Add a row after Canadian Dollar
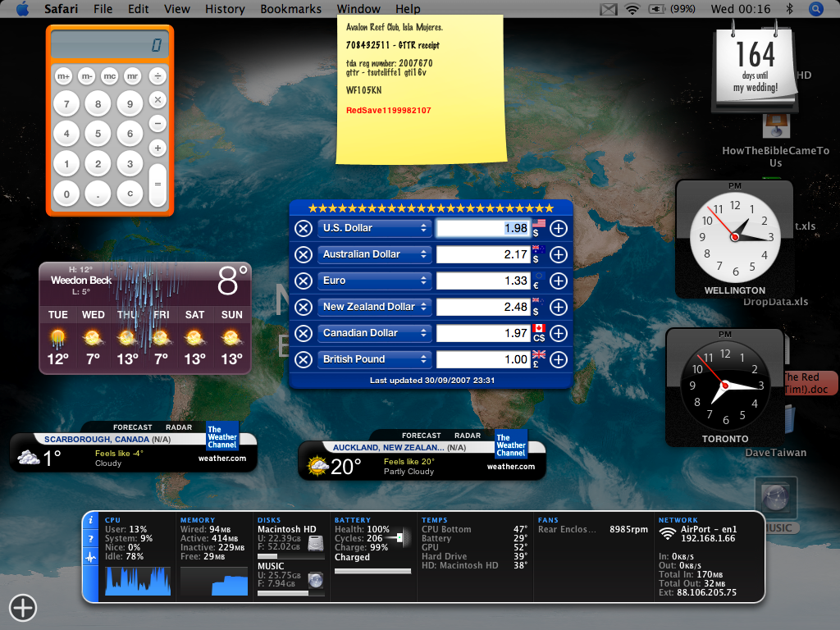The width and height of the screenshot is (840, 630). tap(558, 333)
